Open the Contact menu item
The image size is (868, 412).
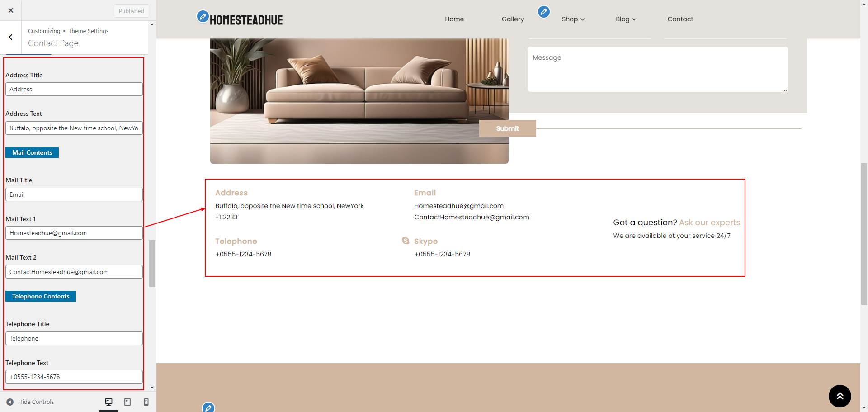click(680, 19)
